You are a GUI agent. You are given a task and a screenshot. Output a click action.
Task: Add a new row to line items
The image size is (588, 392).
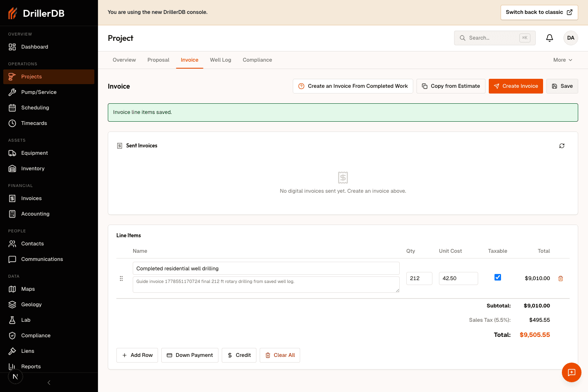[x=137, y=355]
